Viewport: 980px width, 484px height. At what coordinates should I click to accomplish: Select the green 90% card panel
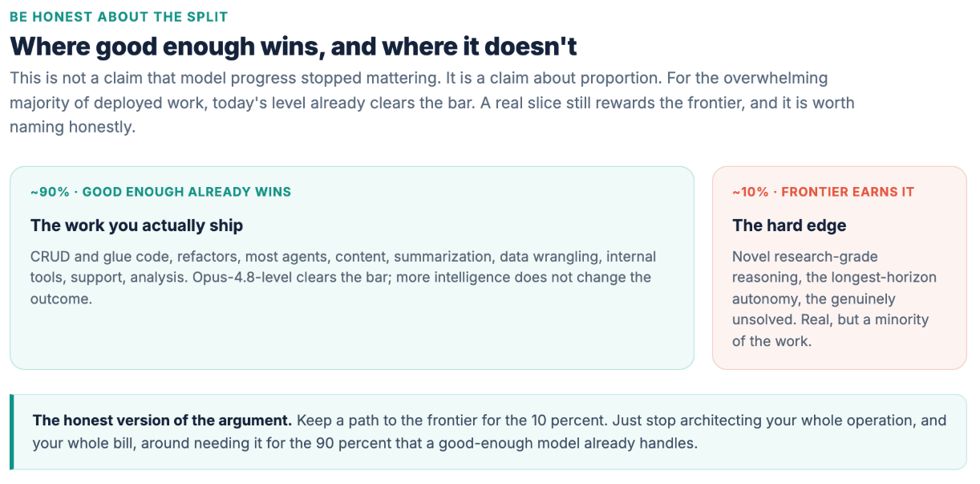[x=352, y=268]
